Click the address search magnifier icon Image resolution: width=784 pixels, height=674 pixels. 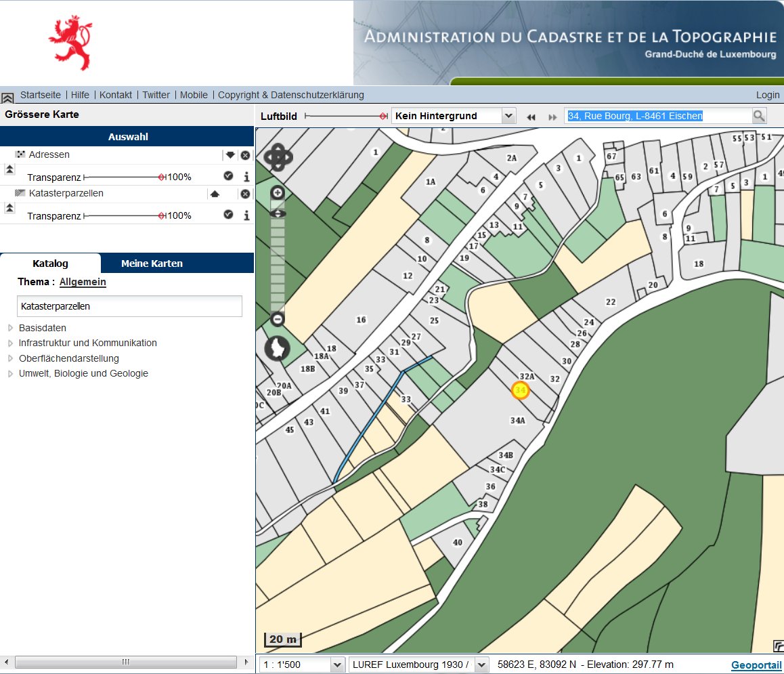tap(759, 117)
